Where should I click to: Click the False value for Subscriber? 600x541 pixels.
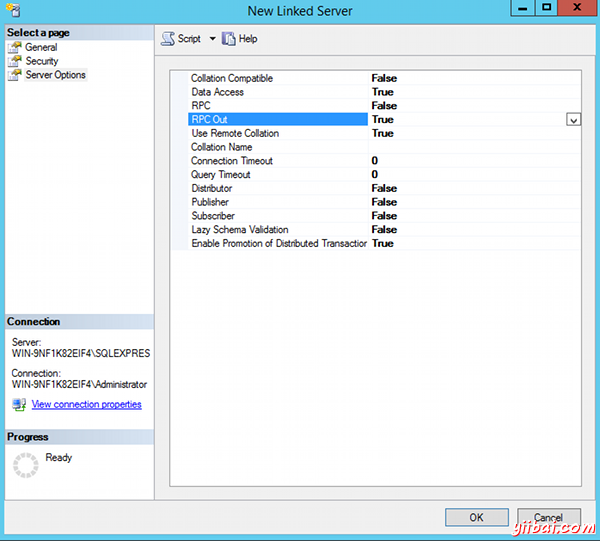click(x=384, y=216)
